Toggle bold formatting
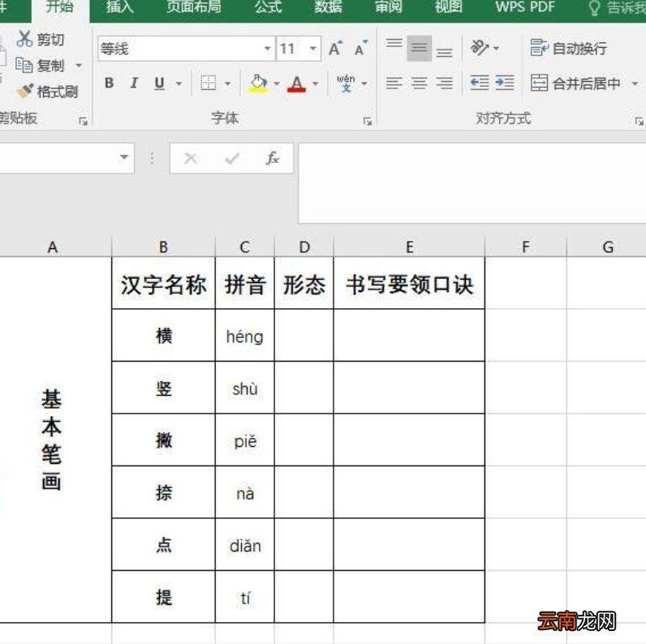 [110, 84]
